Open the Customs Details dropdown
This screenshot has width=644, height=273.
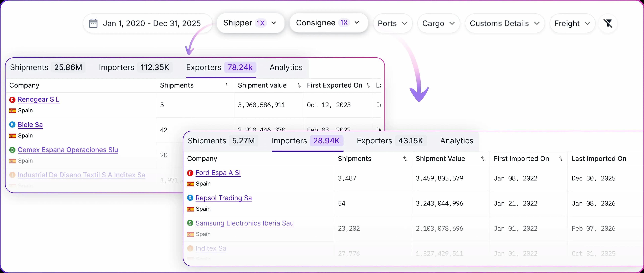[504, 23]
